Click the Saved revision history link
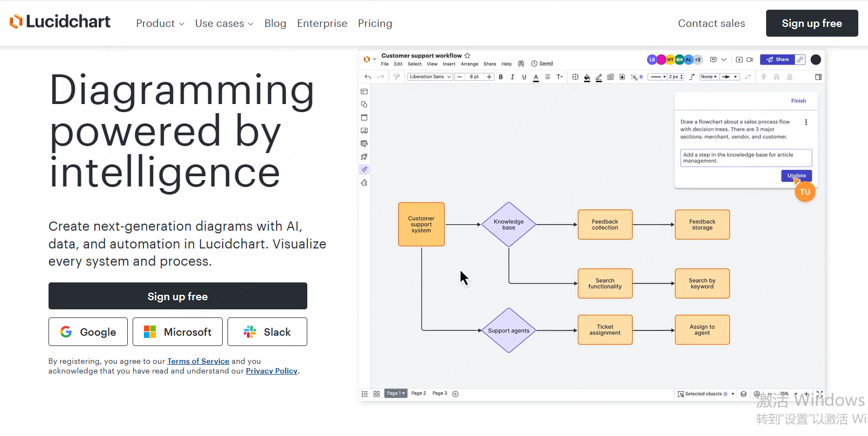868x436 pixels. click(546, 64)
